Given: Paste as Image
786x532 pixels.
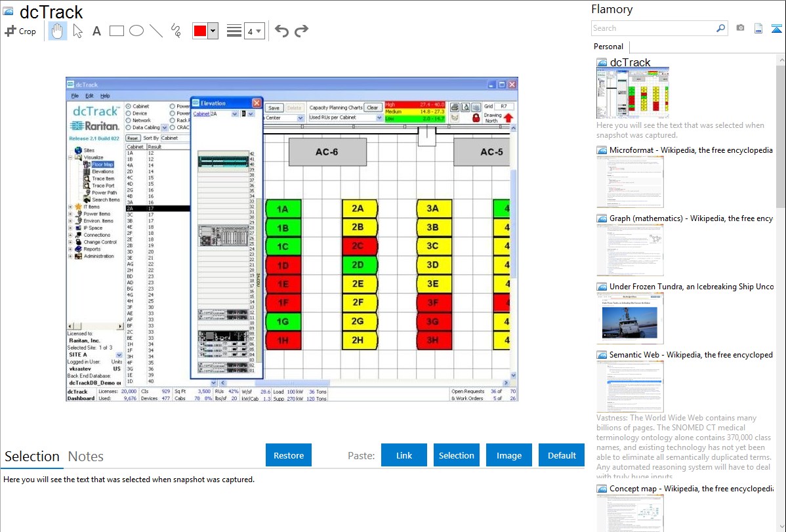Looking at the screenshot, I should (509, 455).
